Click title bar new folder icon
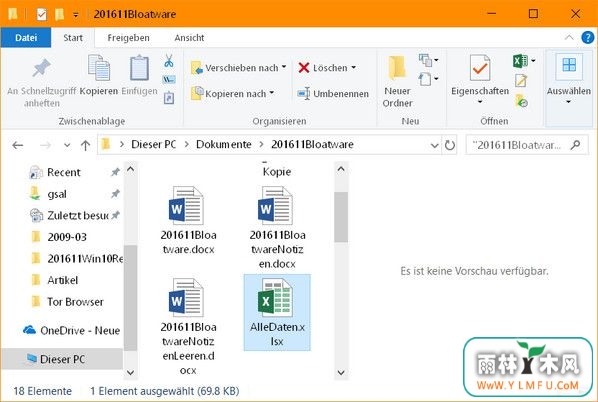 (x=59, y=14)
